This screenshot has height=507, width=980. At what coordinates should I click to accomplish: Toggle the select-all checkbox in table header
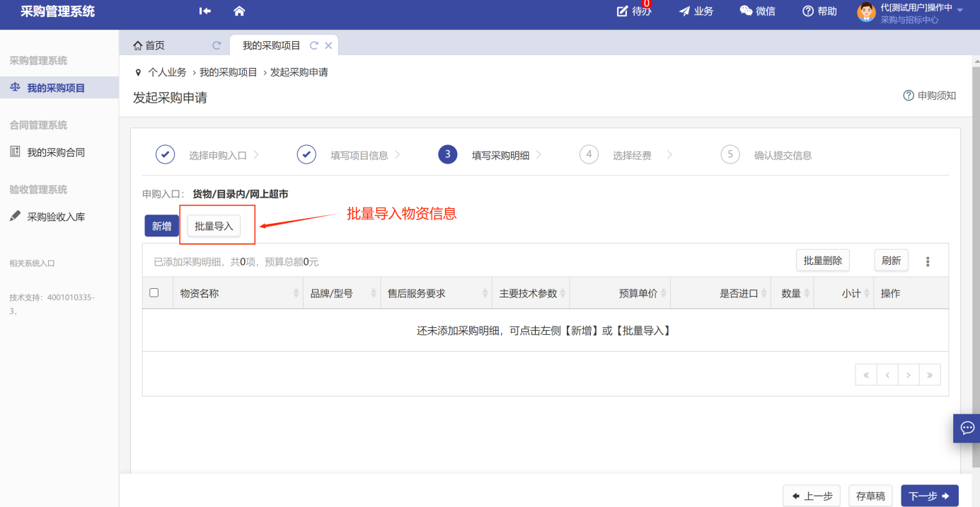point(154,292)
